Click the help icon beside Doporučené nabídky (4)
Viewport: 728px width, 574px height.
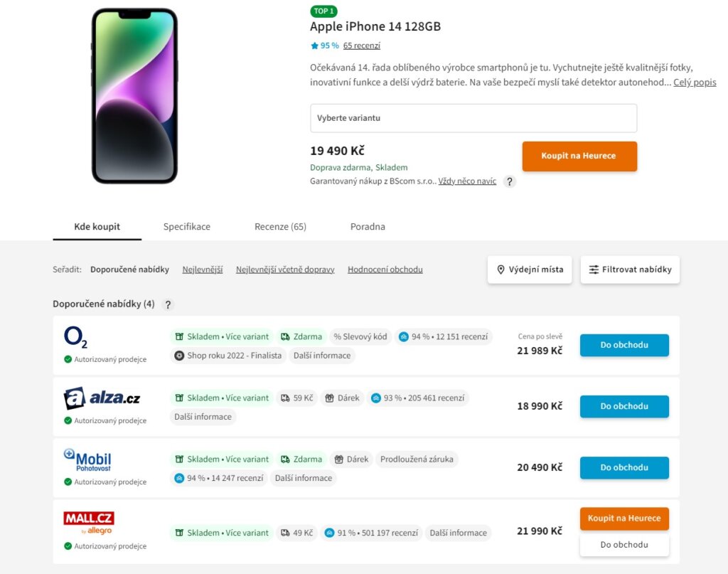tap(168, 304)
